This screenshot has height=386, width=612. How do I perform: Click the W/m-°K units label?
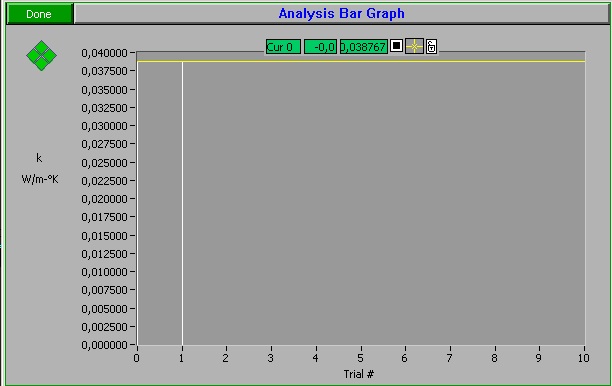click(x=40, y=179)
